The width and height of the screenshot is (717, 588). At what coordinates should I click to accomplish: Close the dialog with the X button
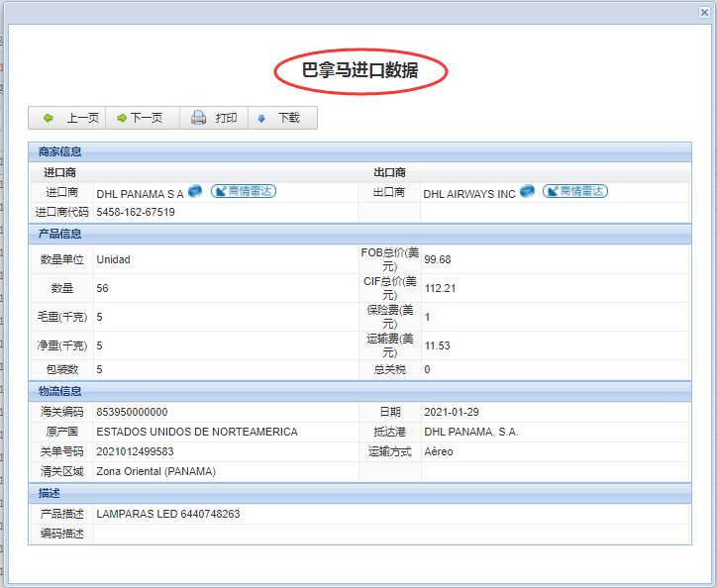coord(704,12)
